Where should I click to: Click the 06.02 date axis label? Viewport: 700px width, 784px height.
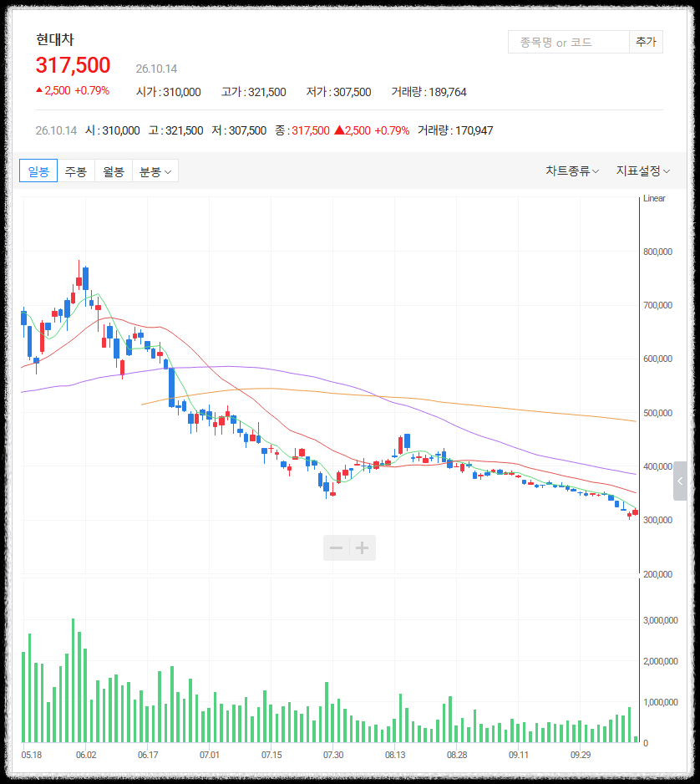[x=86, y=755]
